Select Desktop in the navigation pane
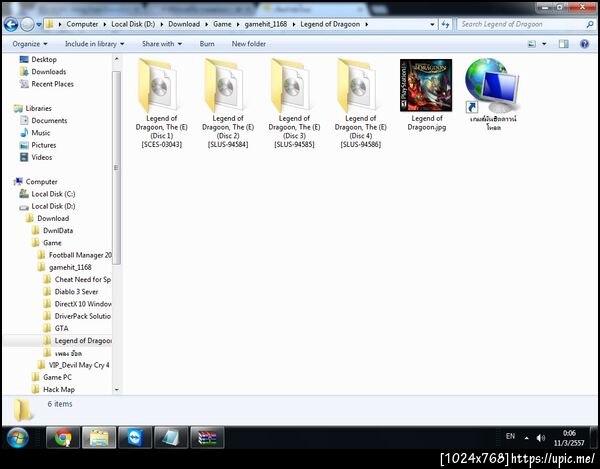 39,59
